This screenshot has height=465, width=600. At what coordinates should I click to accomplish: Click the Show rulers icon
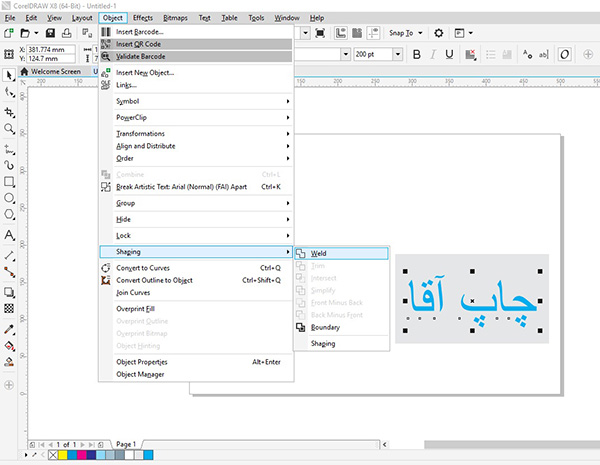coord(341,33)
